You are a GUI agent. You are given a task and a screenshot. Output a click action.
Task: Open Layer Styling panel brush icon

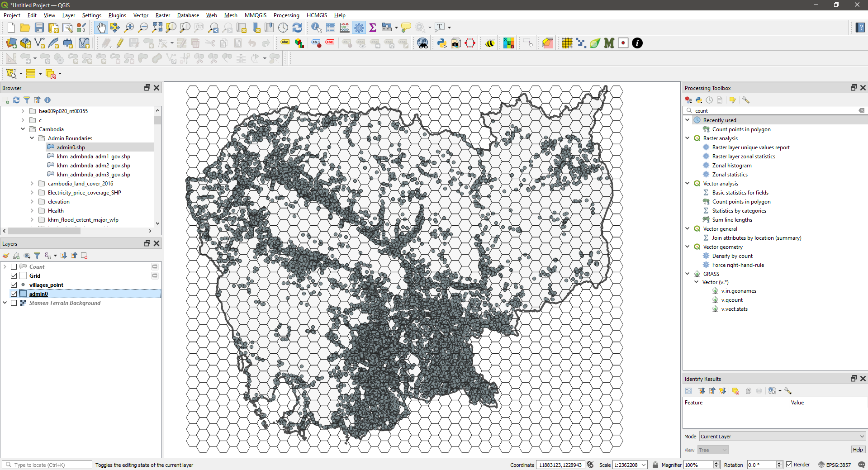[6, 256]
